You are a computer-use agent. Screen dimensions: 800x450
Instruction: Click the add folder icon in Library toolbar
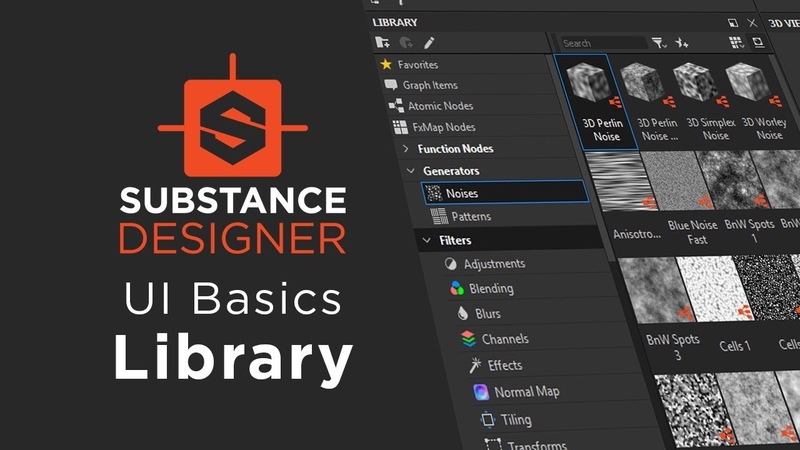tap(382, 42)
